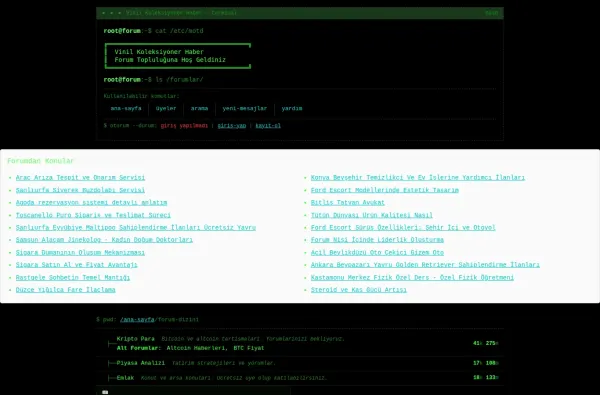The width and height of the screenshot is (600, 395).
Task: Open Şanlıurfa Siverek Buzdolabı Servisi topic
Action: click(80, 190)
